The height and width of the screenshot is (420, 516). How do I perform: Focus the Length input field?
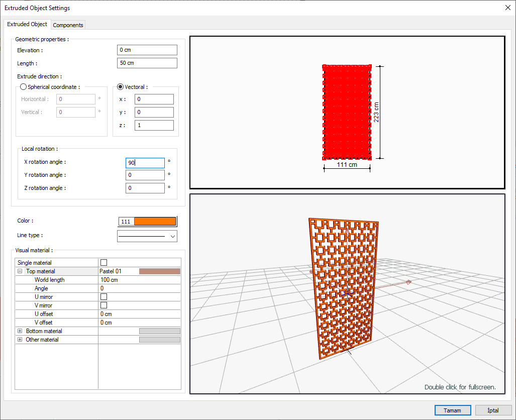click(147, 63)
